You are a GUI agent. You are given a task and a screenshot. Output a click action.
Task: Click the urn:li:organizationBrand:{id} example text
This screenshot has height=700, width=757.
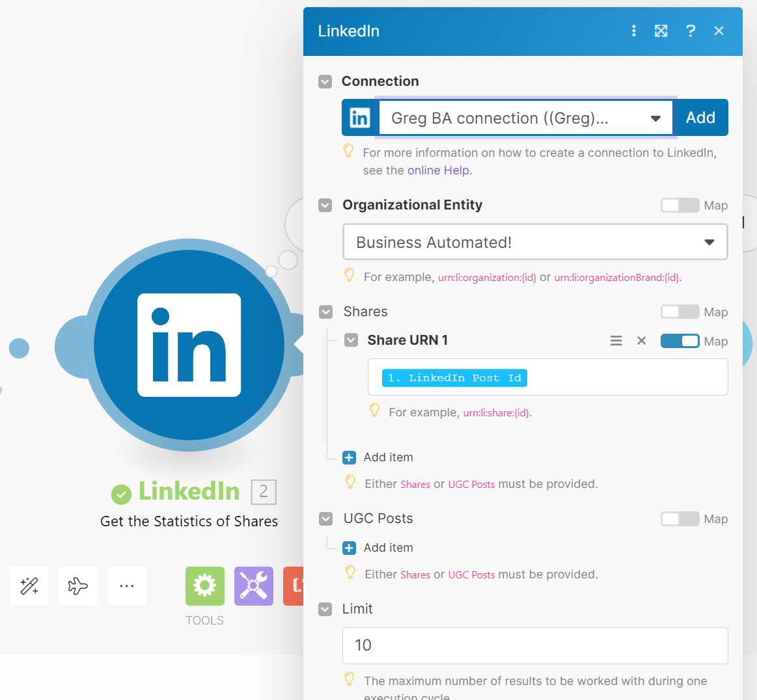coord(617,278)
